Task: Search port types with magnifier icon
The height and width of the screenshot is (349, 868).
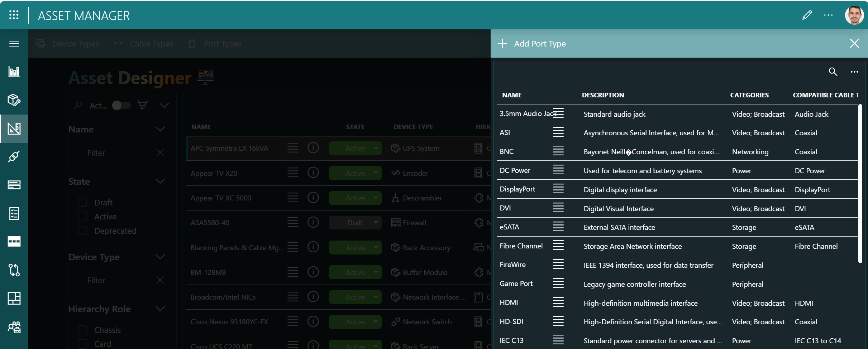Action: tap(833, 72)
